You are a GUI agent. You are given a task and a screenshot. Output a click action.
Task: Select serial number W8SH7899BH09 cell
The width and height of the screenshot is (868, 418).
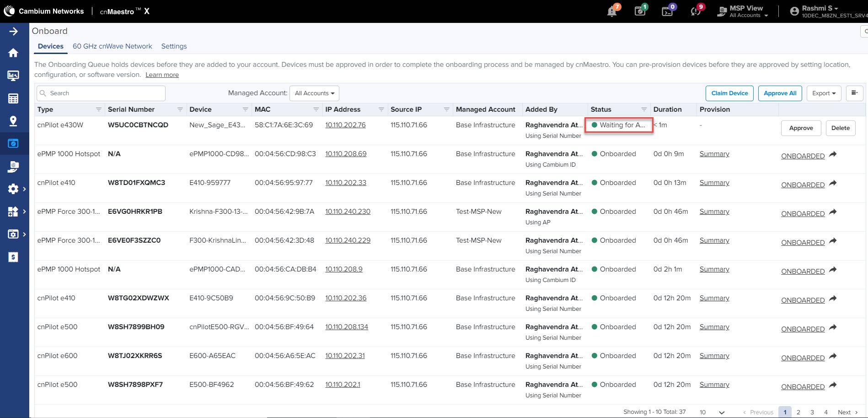[136, 327]
